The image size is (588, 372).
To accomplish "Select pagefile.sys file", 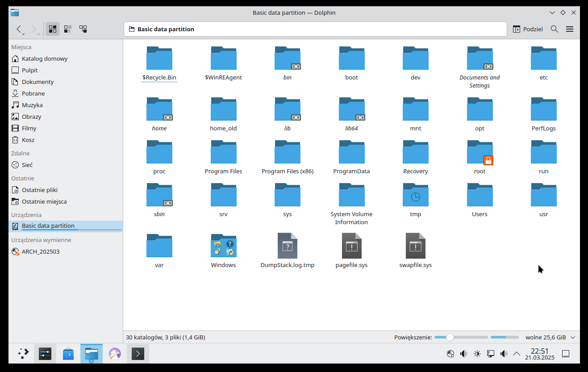I will (351, 251).
